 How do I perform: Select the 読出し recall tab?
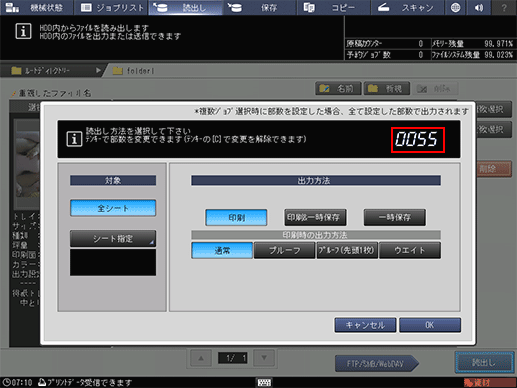(186, 7)
